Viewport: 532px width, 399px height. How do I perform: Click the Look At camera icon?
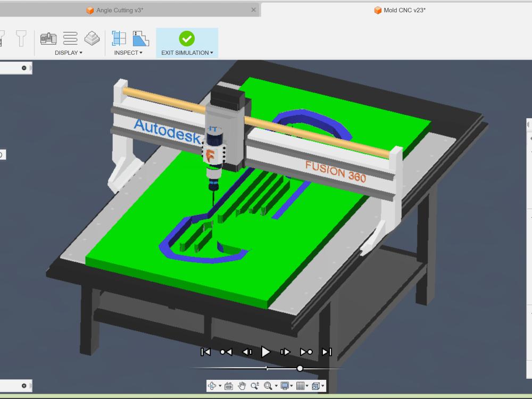point(229,386)
